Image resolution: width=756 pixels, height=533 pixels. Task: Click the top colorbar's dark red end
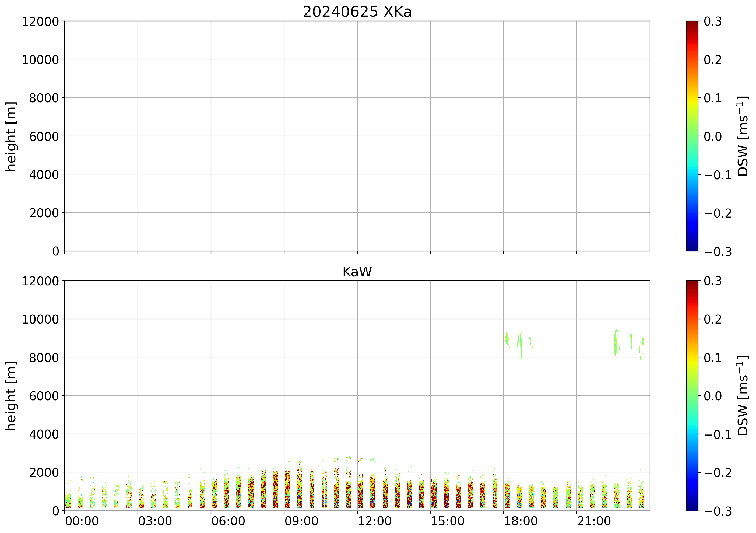pos(692,24)
